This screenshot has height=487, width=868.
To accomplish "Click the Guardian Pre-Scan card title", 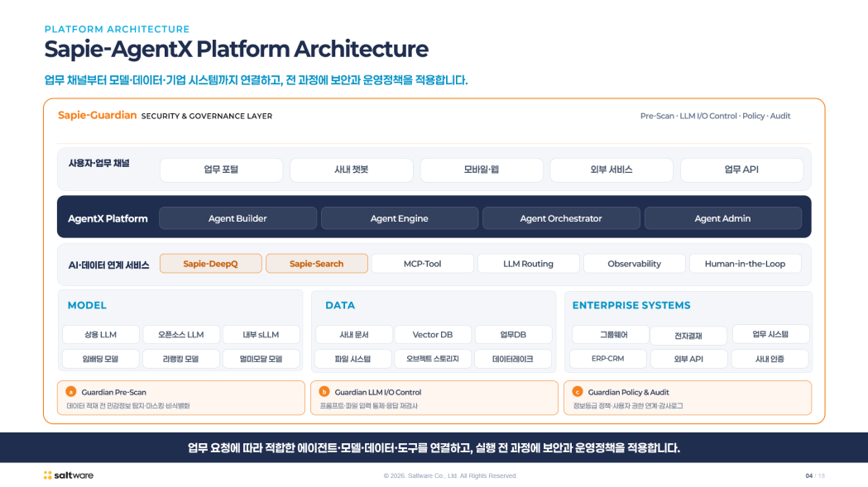I will pyautogui.click(x=114, y=393).
